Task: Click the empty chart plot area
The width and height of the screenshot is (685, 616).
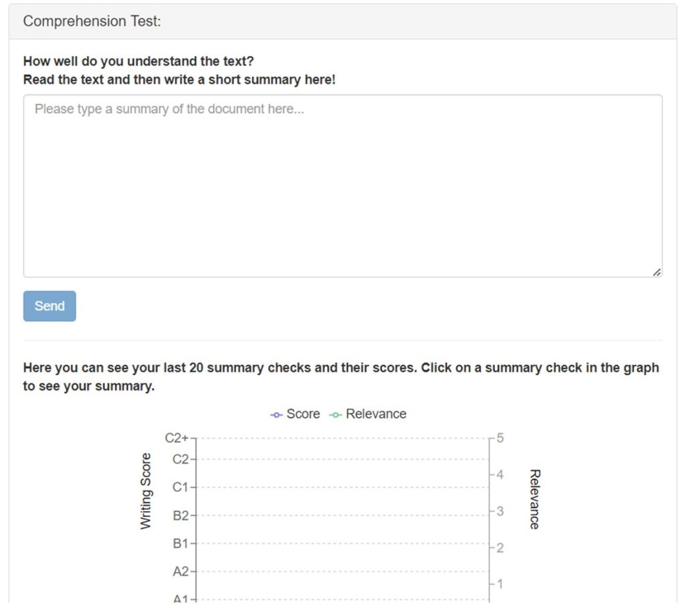Action: (342, 522)
